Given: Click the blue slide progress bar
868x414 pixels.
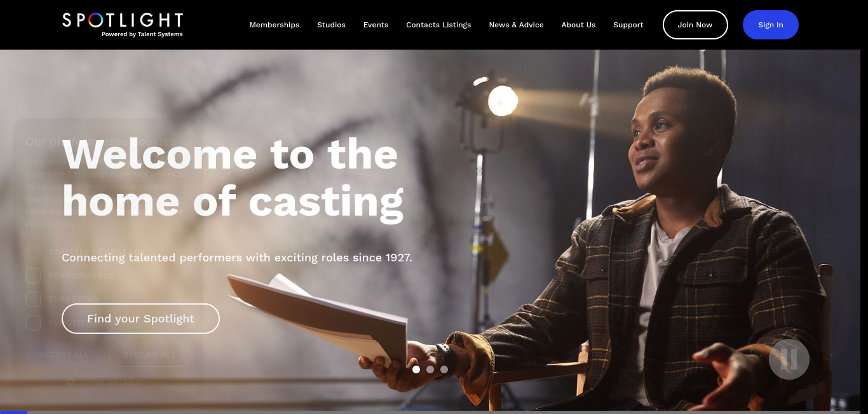Looking at the screenshot, I should [14, 412].
